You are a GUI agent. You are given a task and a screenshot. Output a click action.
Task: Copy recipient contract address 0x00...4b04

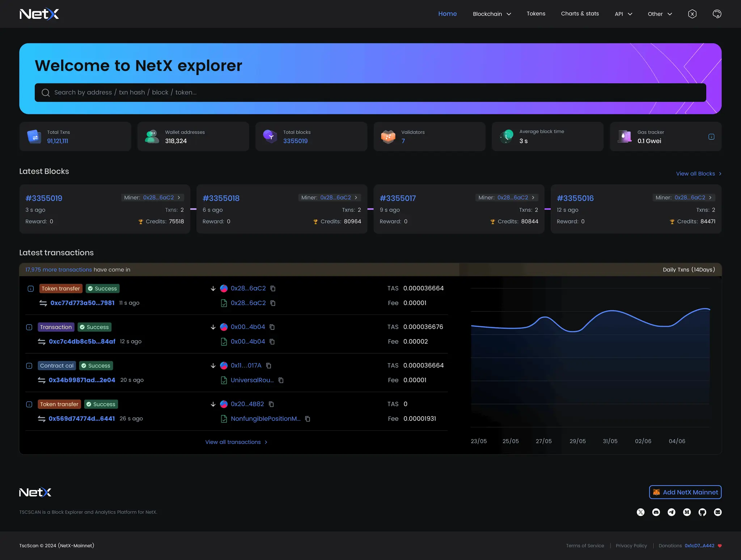tap(272, 342)
